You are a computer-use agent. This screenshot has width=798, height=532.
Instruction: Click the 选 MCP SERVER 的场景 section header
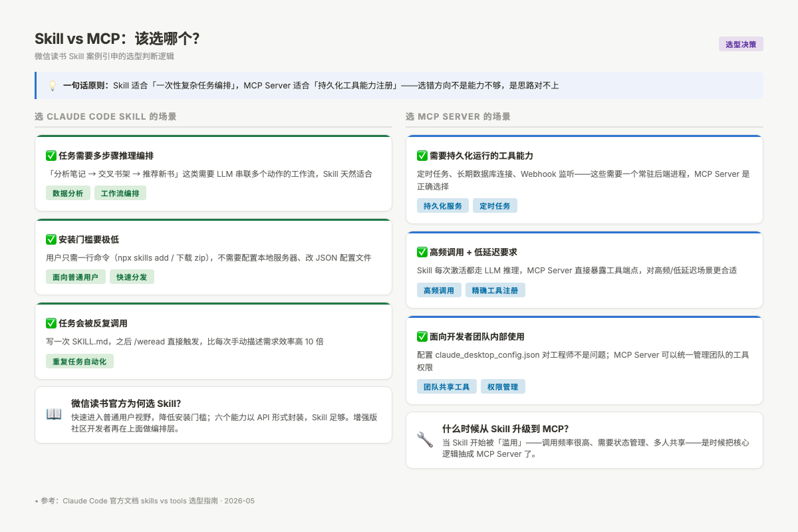coord(458,116)
